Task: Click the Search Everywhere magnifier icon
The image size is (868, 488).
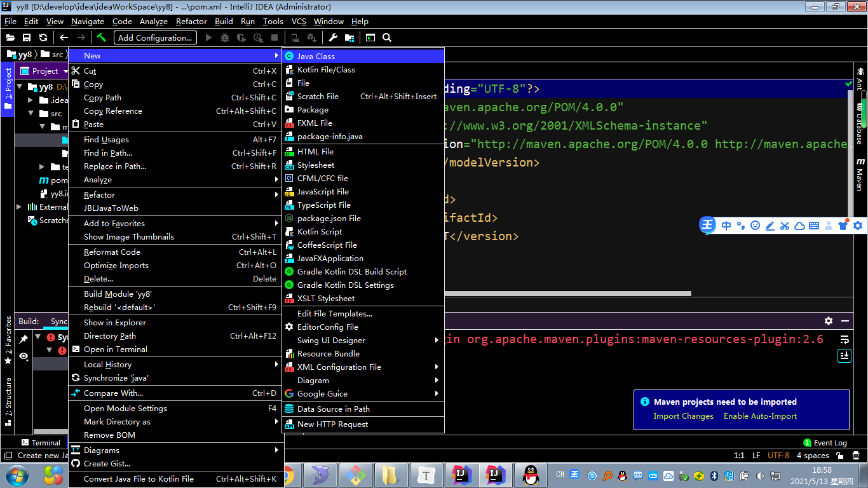Action: 387,38
